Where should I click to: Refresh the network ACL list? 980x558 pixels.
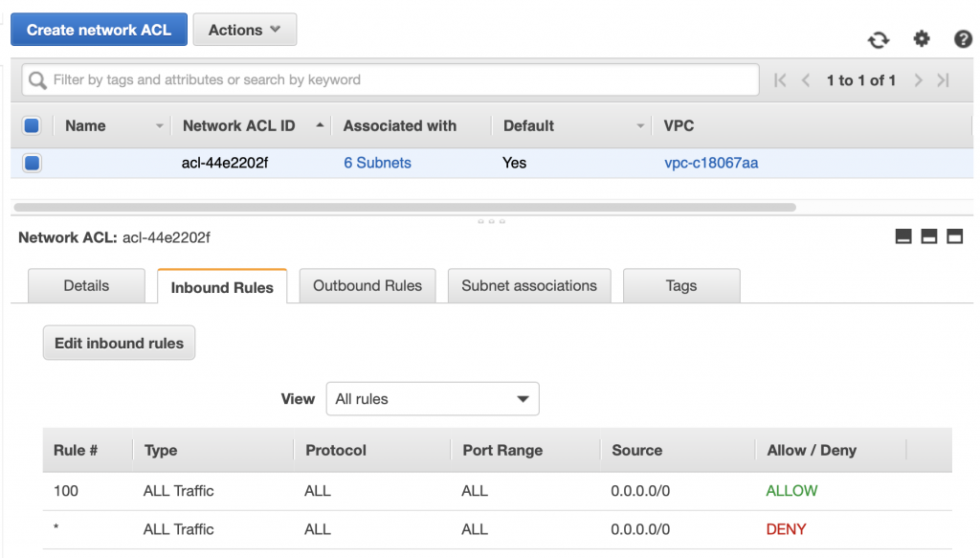click(879, 40)
